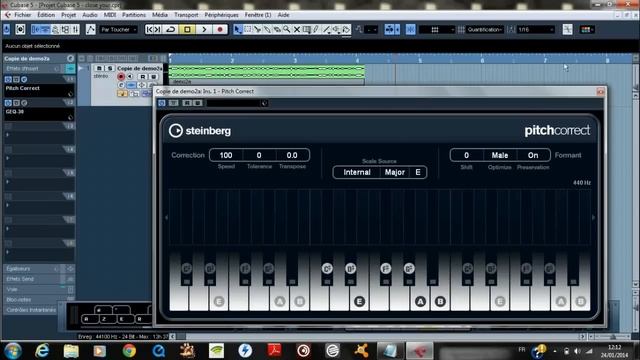Viewport: 640px width, 360px height.
Task: Toggle record enable on Copie de demo2a track
Action: (121, 76)
